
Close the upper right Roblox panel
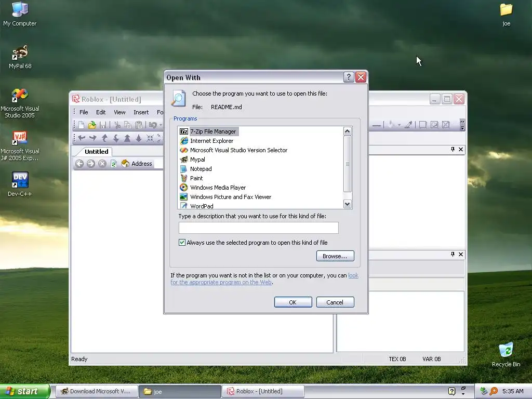tap(461, 149)
